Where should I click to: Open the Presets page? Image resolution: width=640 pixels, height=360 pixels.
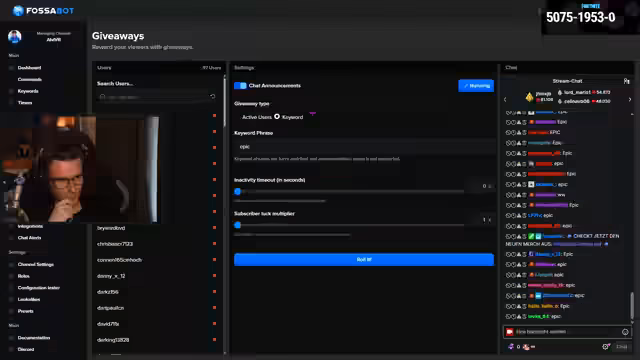coord(26,311)
